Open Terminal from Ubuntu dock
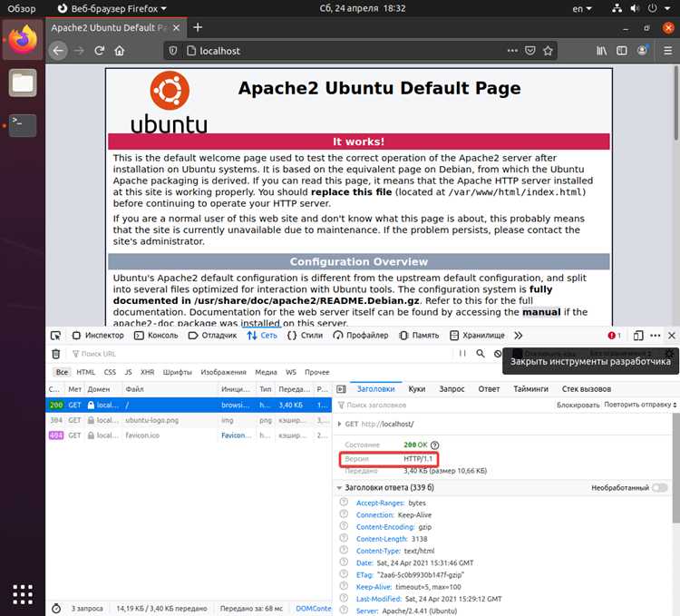680x616 pixels. click(x=23, y=125)
